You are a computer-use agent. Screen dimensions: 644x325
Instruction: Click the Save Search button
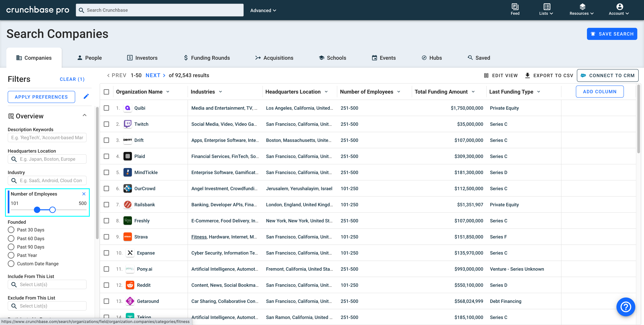[x=612, y=34]
